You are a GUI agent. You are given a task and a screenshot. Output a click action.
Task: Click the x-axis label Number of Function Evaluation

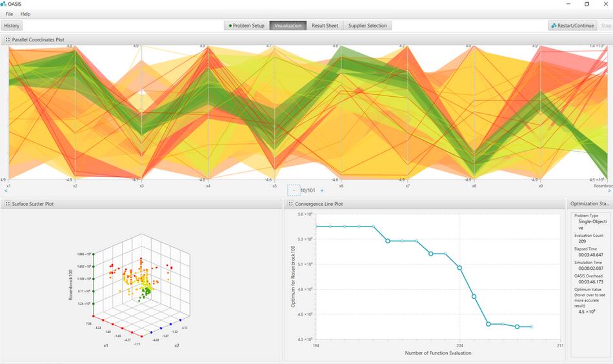coord(438,352)
